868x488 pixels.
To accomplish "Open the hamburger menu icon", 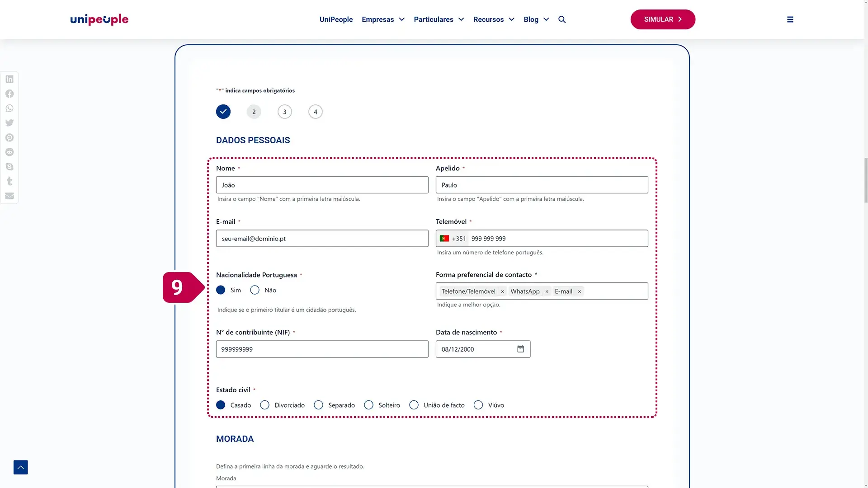I will tap(790, 19).
